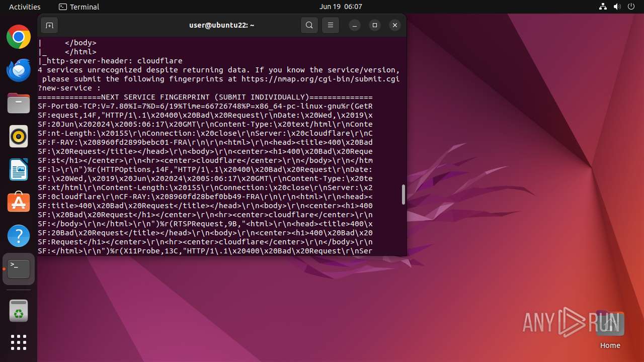Screen dimensions: 644x362
Task: Maximize the terminal window
Action: [x=375, y=25]
